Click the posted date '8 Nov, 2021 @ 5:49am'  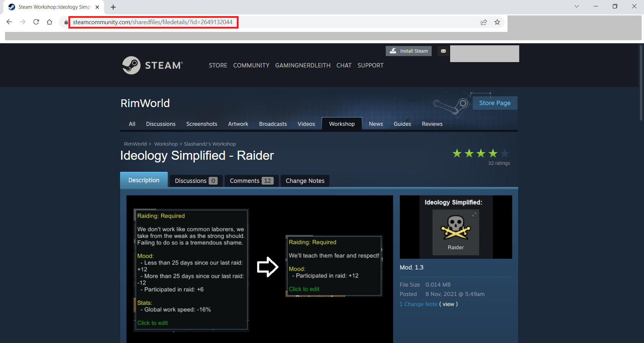tap(455, 294)
